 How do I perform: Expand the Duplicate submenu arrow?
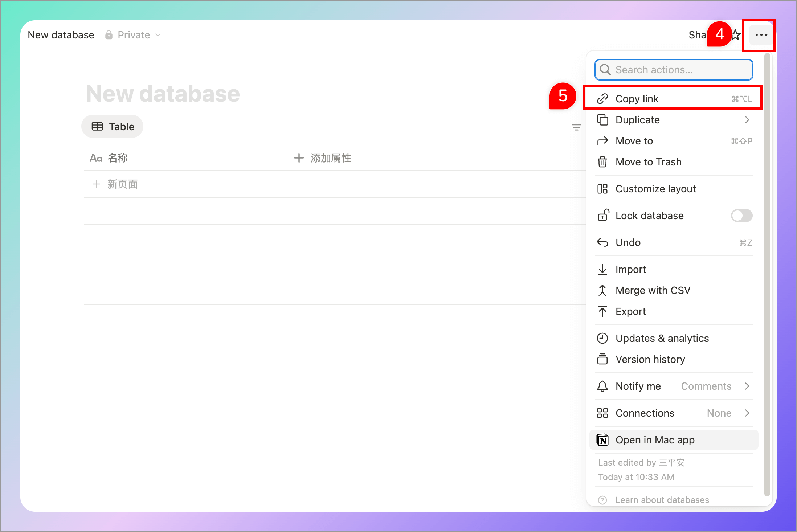[x=747, y=120]
